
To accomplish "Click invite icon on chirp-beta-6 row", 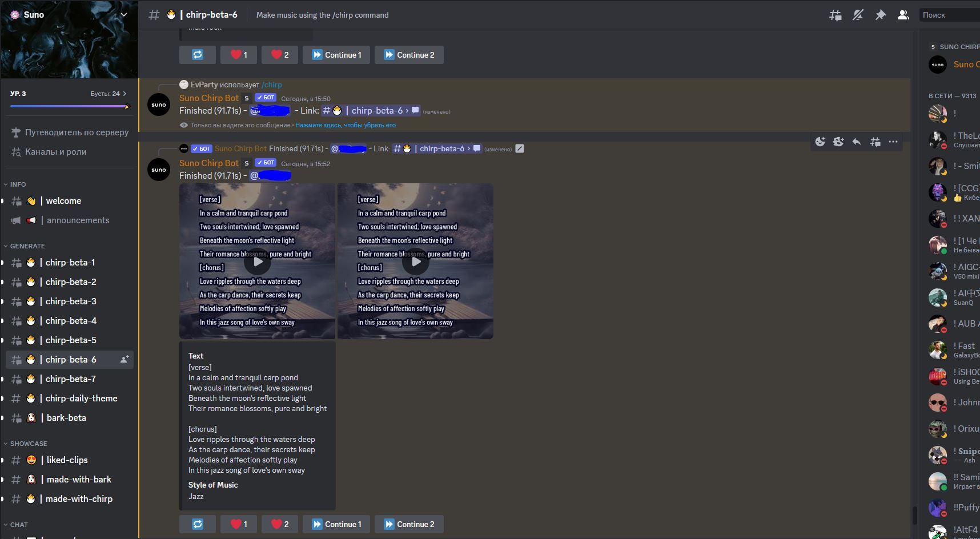I will (x=124, y=359).
